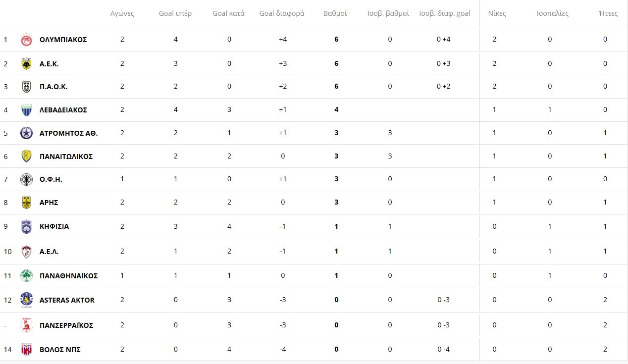Click the Goal διαφορά column header
Viewport: 628px width, 364px height.
click(x=282, y=13)
